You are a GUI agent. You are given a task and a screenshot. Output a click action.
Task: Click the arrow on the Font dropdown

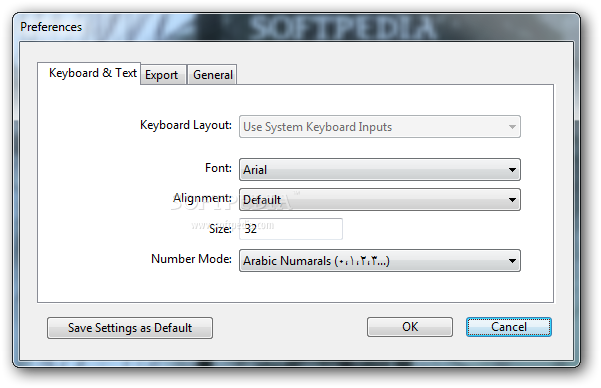point(512,170)
